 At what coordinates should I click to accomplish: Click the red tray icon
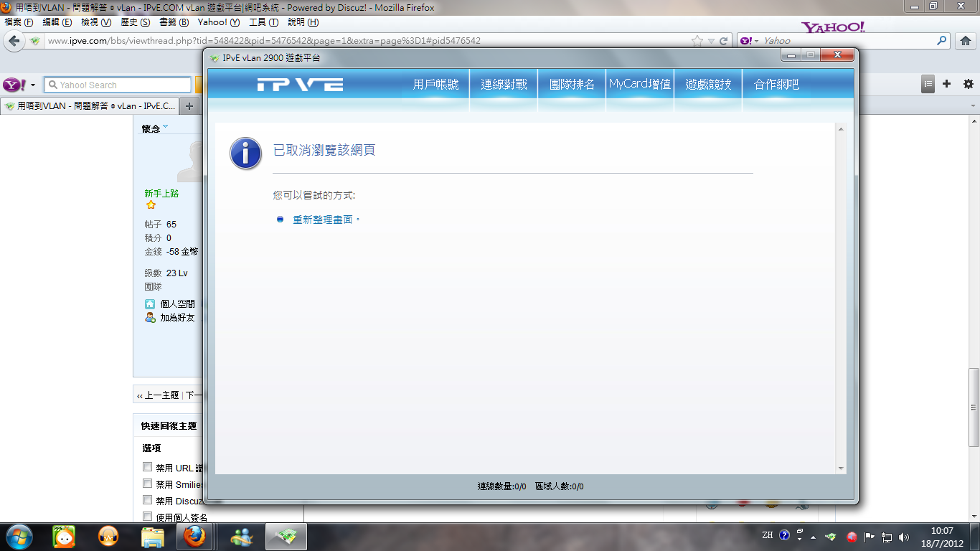pyautogui.click(x=852, y=537)
